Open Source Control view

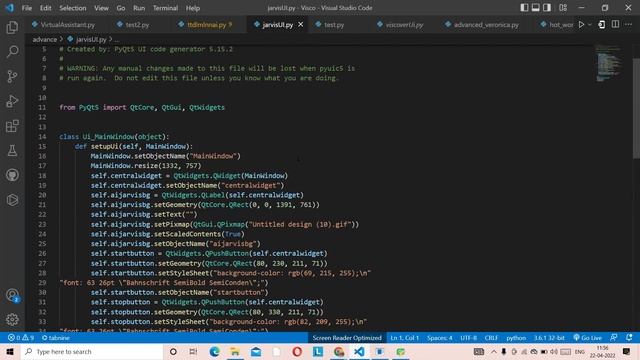point(12,76)
